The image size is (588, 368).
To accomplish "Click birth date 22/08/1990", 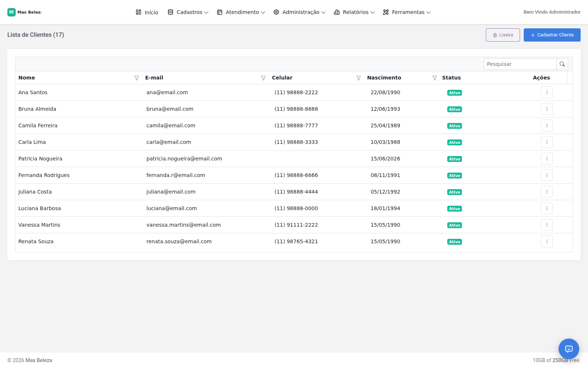I will click(x=385, y=92).
